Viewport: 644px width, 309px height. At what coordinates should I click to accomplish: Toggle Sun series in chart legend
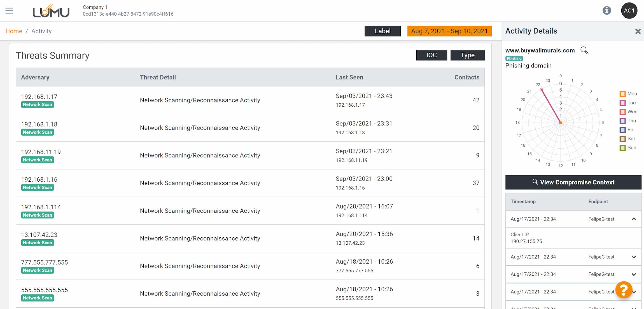(x=628, y=148)
